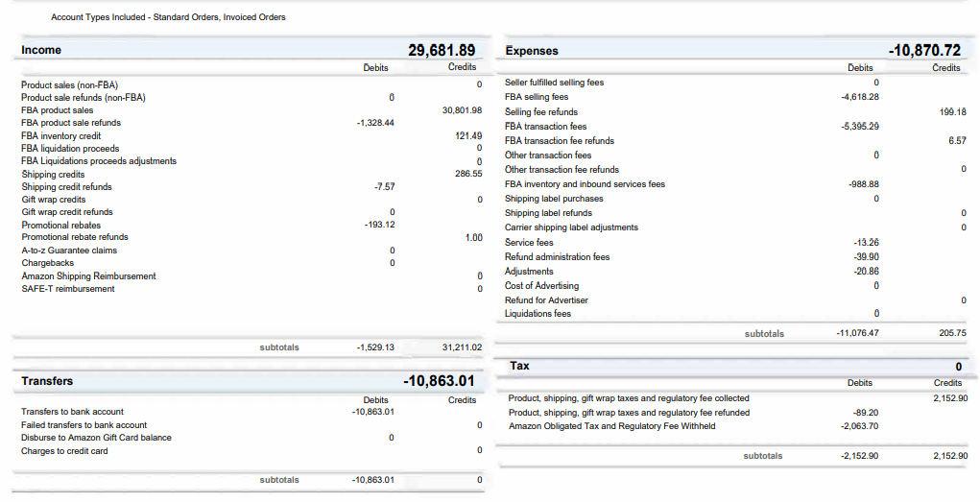Click tax refunded value -89.20
This screenshot has width=980, height=502.
(x=866, y=413)
